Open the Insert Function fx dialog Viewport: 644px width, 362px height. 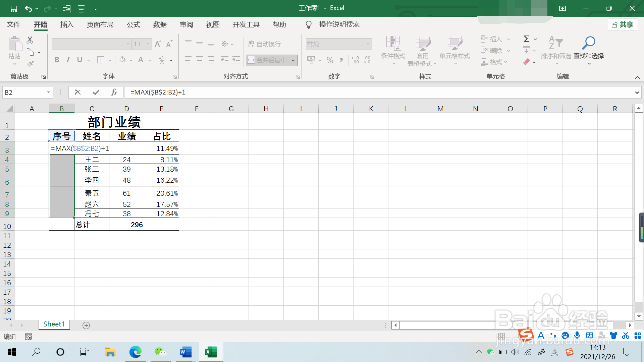(x=114, y=92)
